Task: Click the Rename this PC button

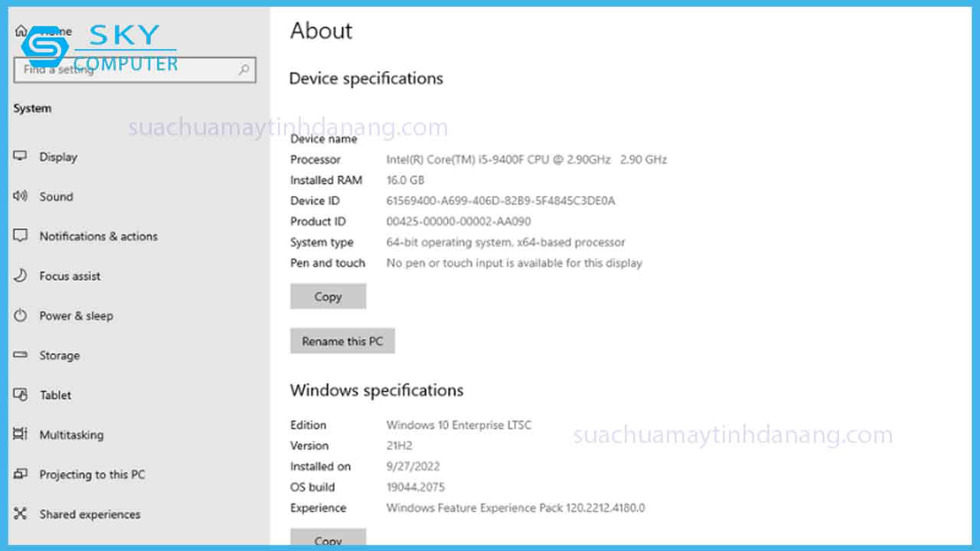Action: (342, 341)
